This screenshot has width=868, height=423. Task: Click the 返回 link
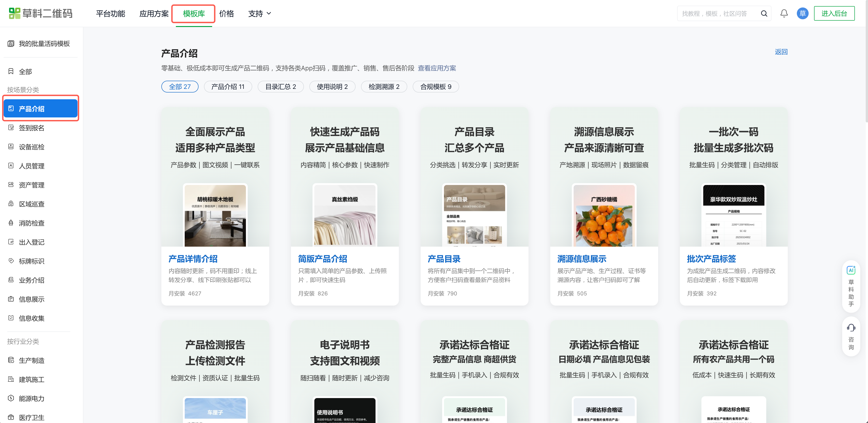point(781,52)
